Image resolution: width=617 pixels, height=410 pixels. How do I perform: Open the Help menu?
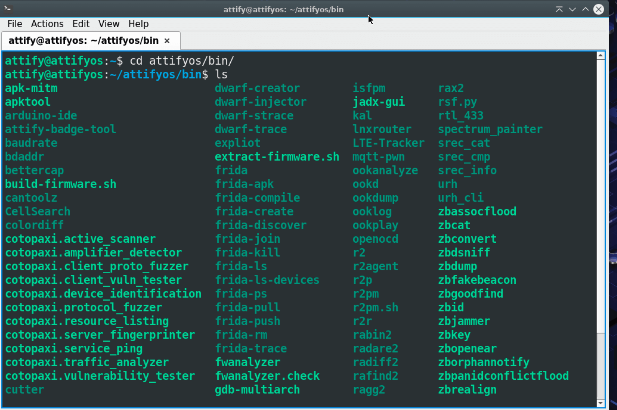(138, 24)
